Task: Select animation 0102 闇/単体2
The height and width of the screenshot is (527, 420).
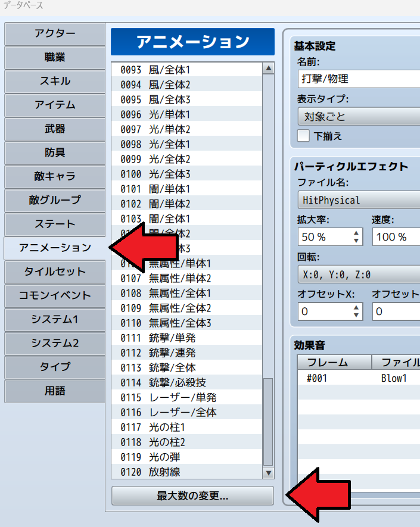Action: pyautogui.click(x=186, y=204)
